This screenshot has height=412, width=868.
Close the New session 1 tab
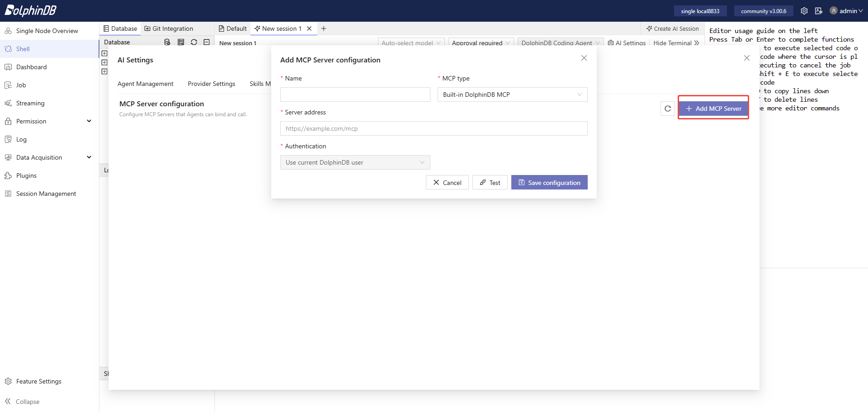point(309,28)
